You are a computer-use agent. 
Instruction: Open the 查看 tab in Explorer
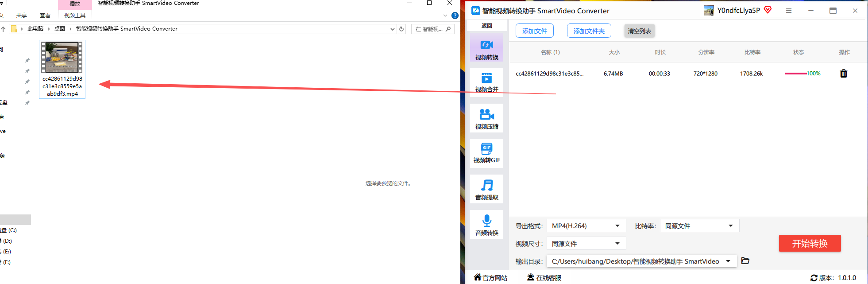click(45, 15)
